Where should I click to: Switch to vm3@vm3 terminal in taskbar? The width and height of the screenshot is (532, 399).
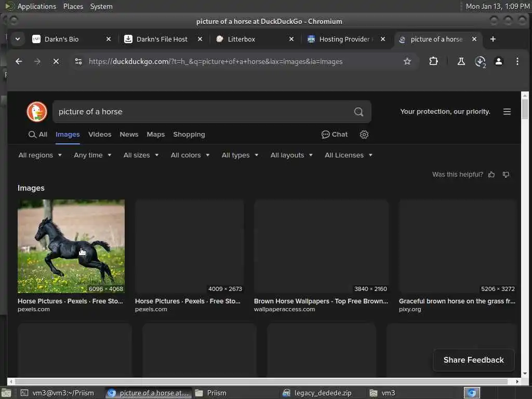[x=58, y=393]
